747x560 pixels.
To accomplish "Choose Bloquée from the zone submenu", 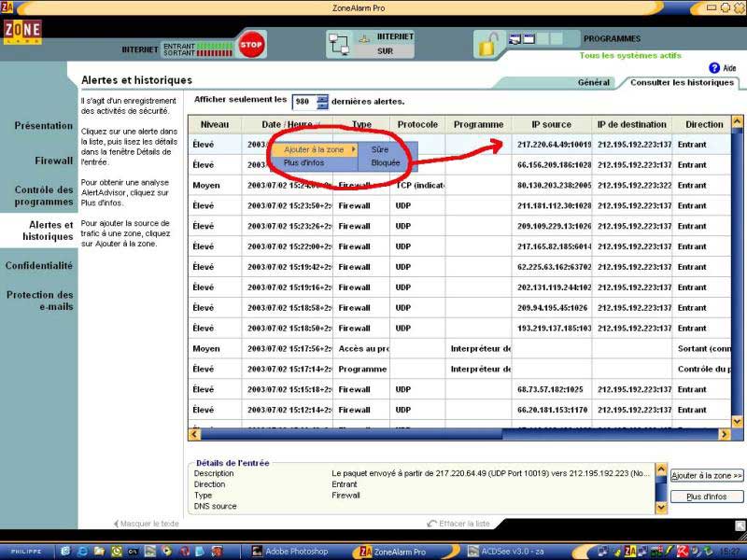I will (385, 162).
